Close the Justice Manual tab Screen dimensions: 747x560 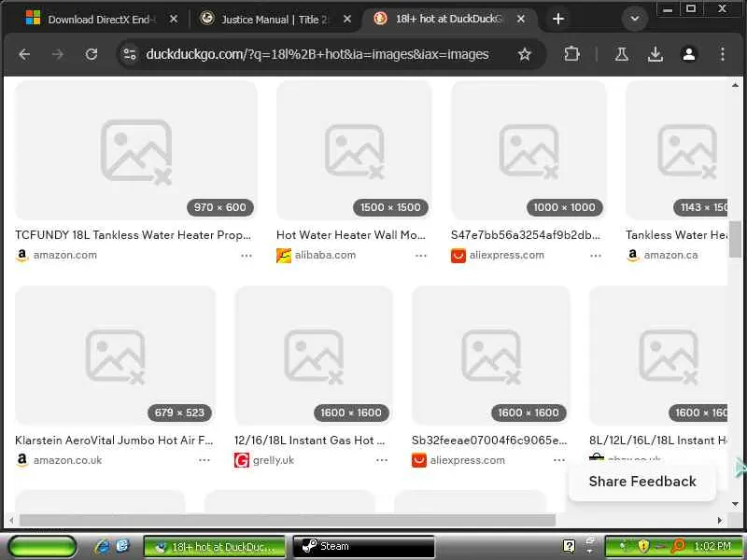click(x=347, y=19)
